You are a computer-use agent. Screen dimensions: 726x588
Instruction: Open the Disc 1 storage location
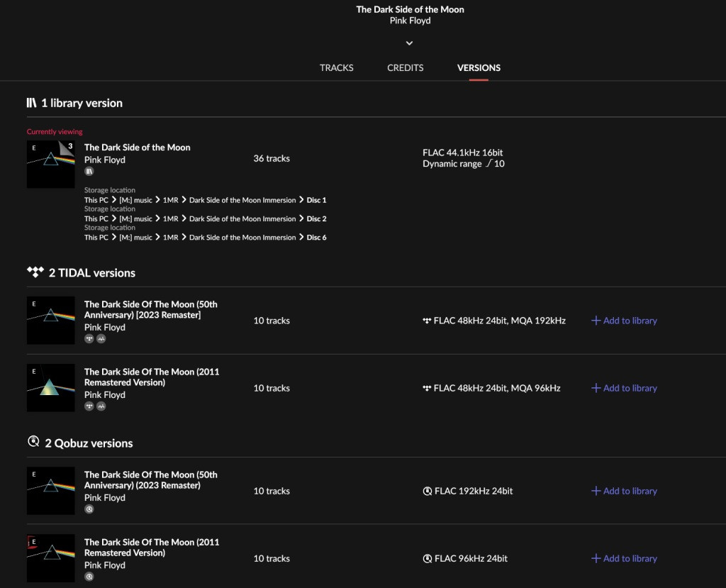click(316, 200)
